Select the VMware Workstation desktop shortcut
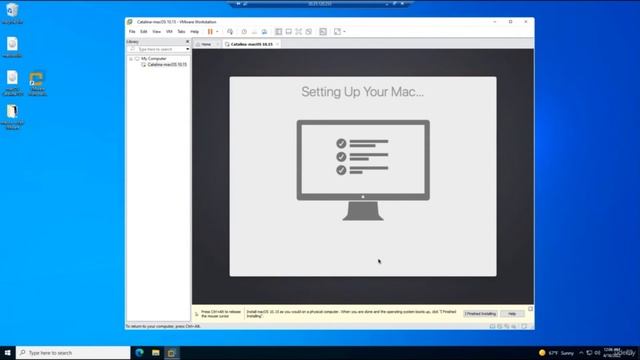 tap(37, 84)
